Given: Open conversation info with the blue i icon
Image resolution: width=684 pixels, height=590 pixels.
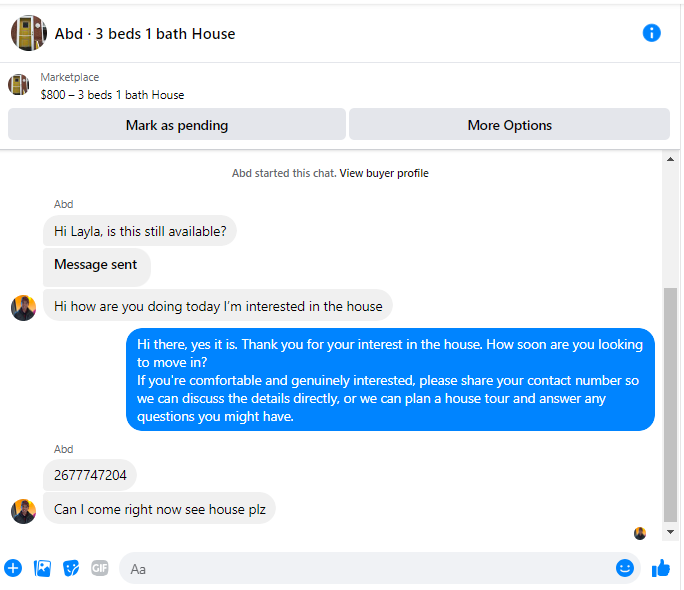Looking at the screenshot, I should click(651, 33).
